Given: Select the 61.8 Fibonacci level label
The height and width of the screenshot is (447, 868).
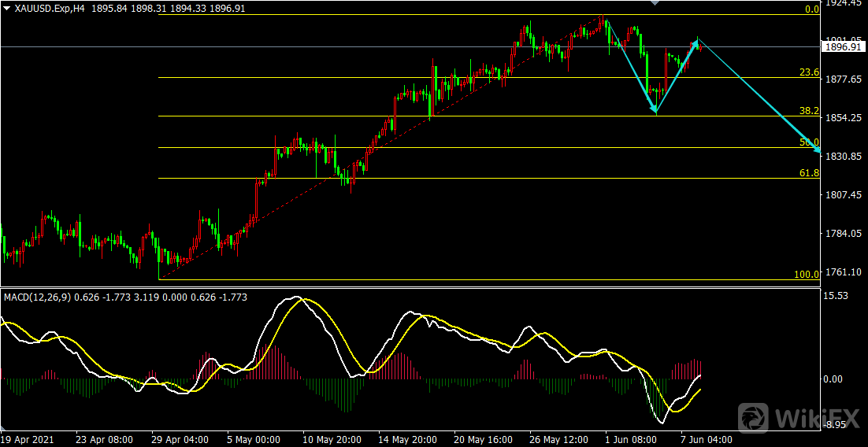Looking at the screenshot, I should (809, 172).
